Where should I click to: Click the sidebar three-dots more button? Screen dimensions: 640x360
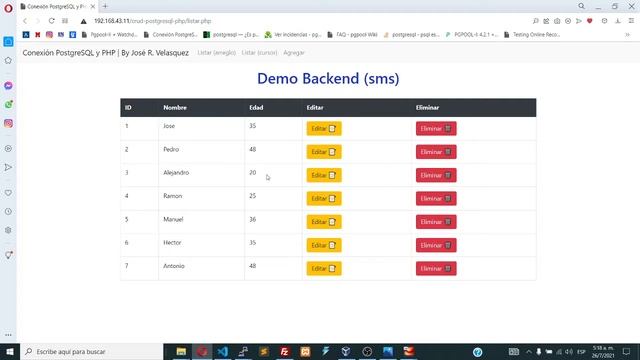click(x=8, y=335)
